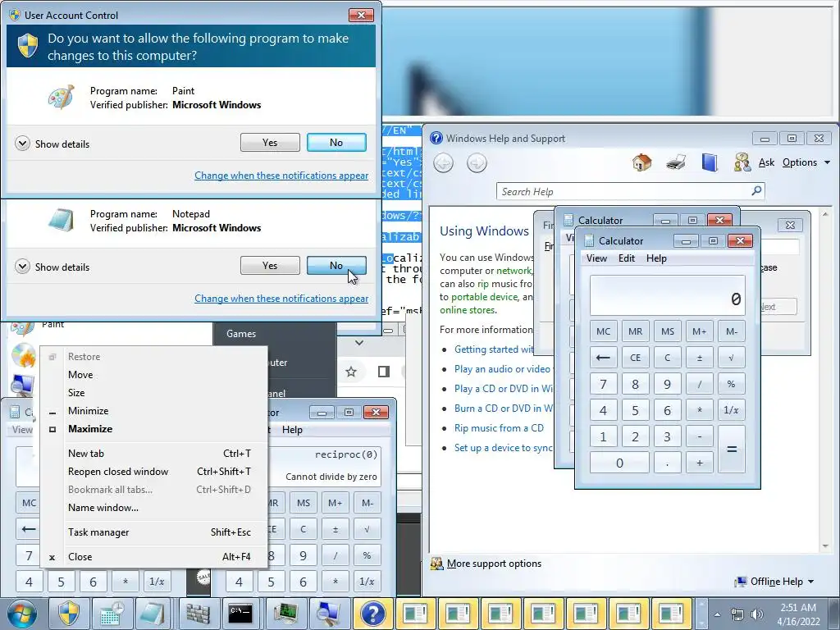Open Task Scheduler from the taskbar
This screenshot has height=630, width=840.
112,614
